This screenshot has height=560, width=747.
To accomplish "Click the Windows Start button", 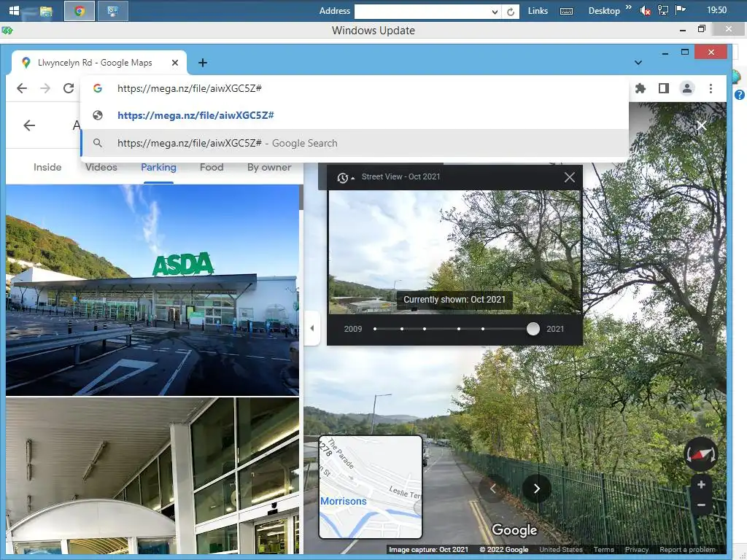I will 15,10.
